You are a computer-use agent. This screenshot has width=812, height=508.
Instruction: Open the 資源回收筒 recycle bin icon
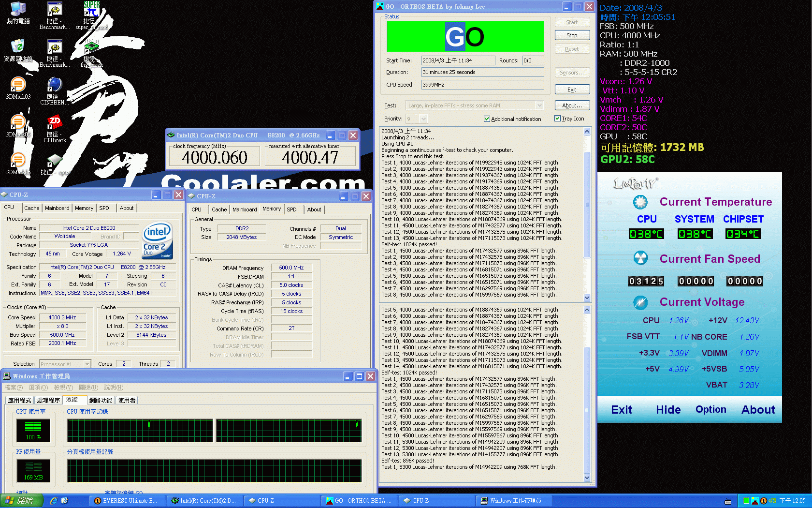tap(18, 50)
